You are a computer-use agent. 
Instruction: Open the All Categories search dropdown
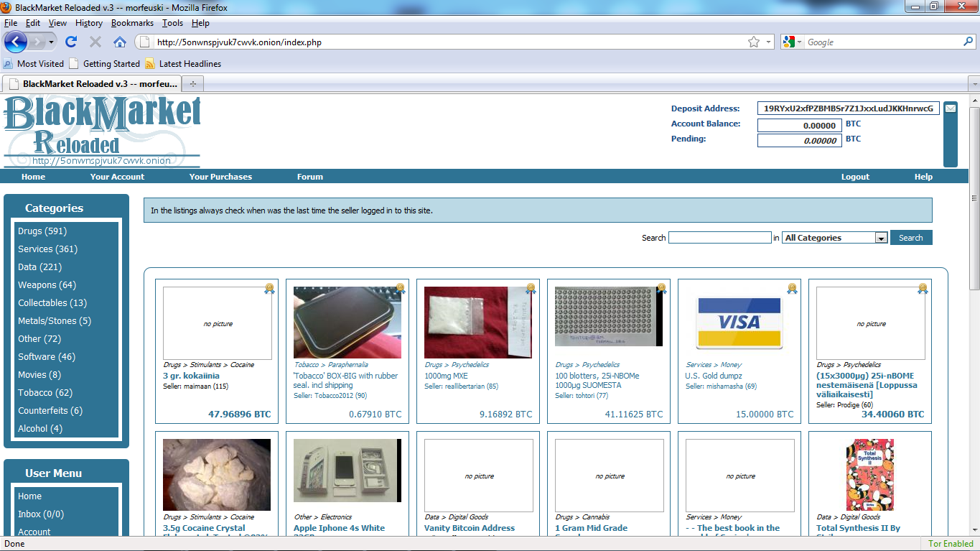[835, 238]
